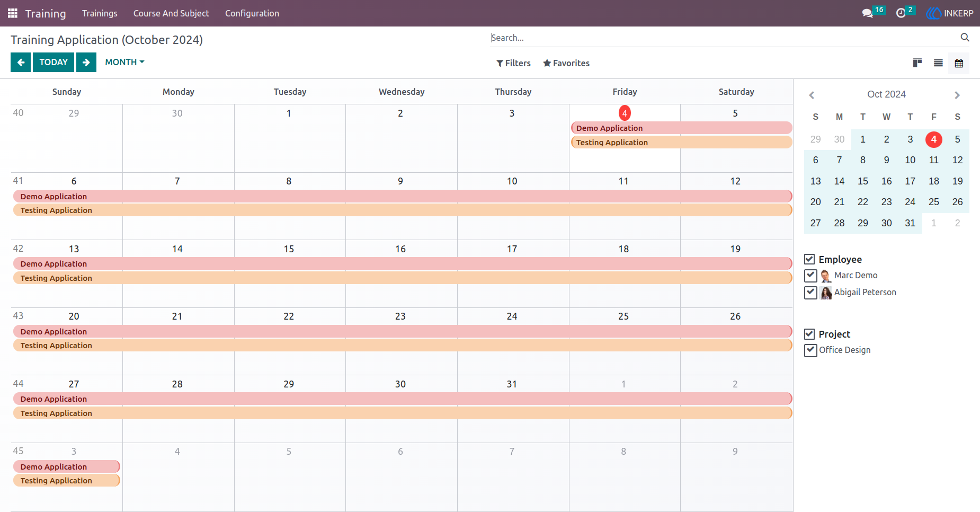Open the Filters dropdown
Viewport: 980px width, 512px height.
point(513,63)
